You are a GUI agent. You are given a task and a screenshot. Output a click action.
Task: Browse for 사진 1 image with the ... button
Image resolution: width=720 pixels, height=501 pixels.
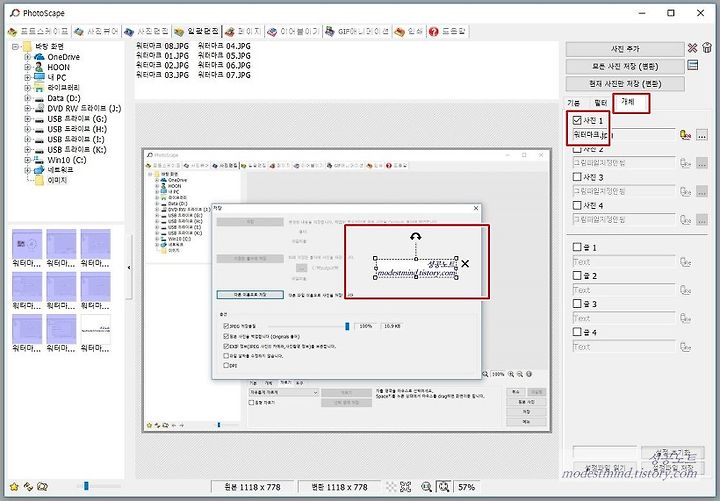point(702,135)
